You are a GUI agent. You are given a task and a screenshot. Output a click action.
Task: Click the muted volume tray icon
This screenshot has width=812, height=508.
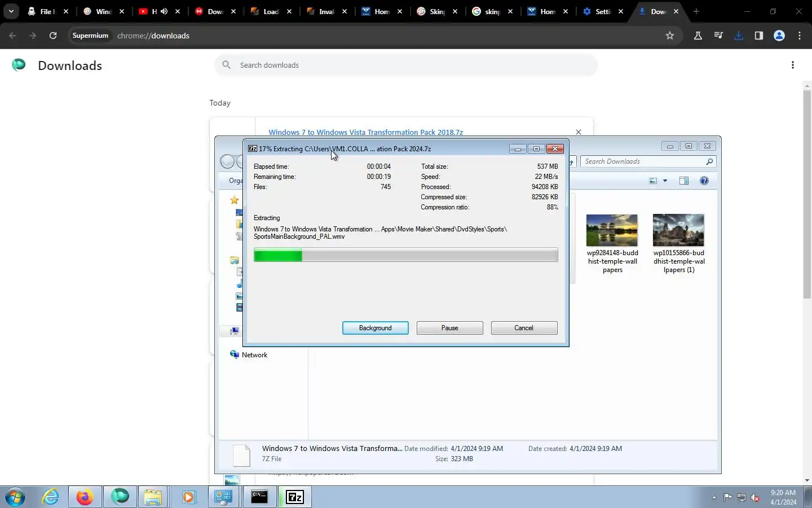pos(756,497)
